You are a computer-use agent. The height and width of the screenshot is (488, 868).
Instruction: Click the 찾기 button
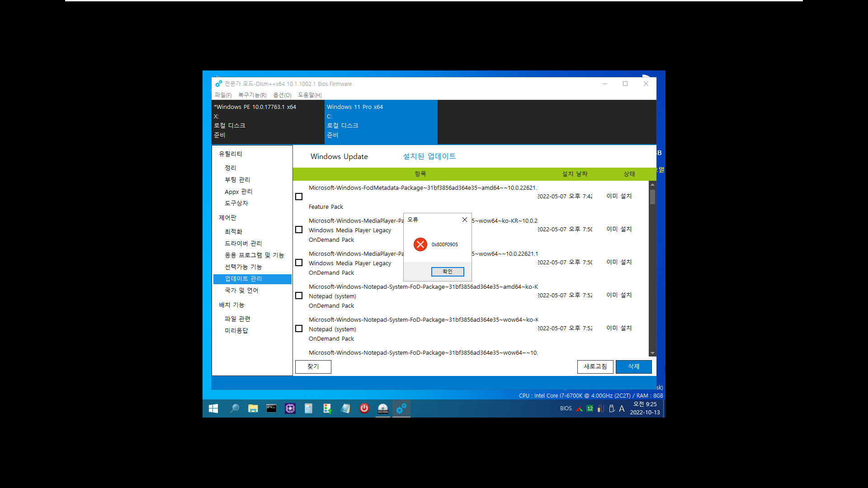(x=313, y=366)
